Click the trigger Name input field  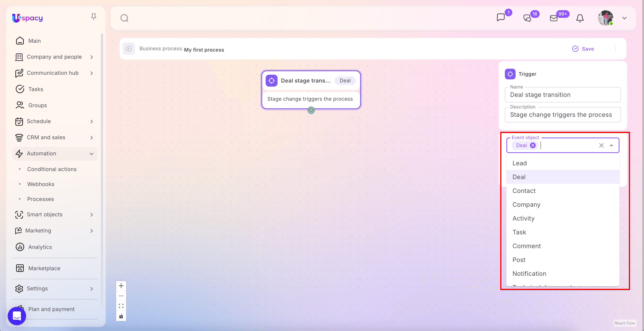point(563,95)
